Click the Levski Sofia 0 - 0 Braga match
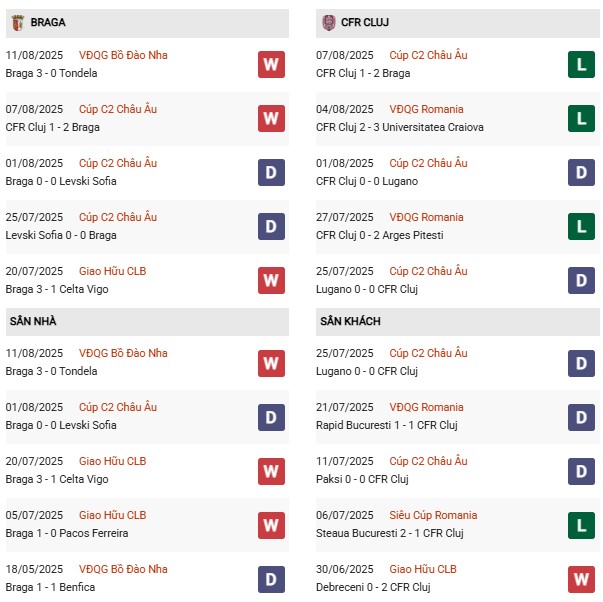This screenshot has width=603, height=602. (60, 236)
